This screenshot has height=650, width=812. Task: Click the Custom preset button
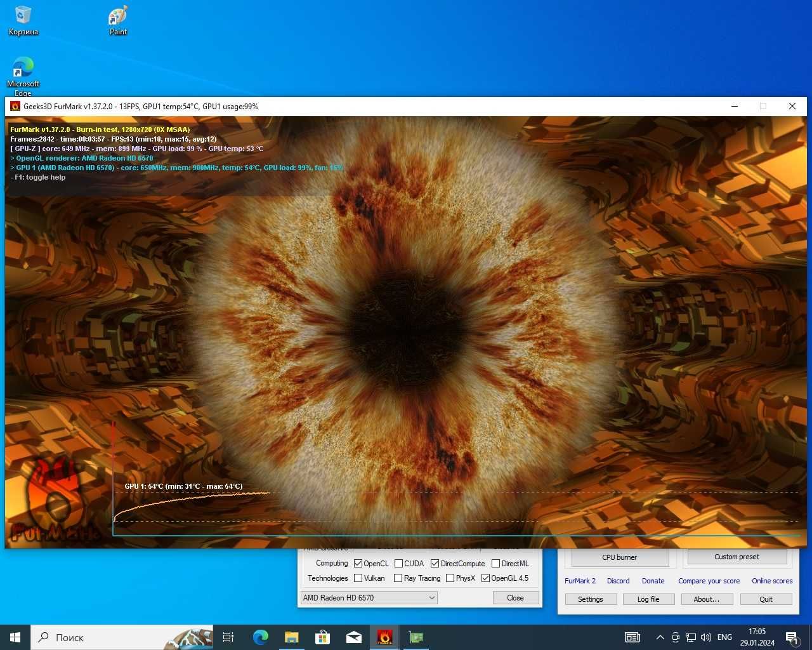[x=737, y=557]
